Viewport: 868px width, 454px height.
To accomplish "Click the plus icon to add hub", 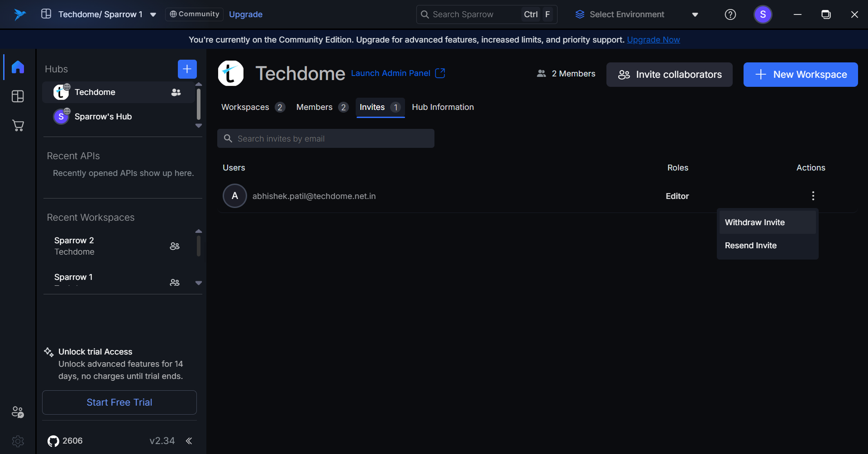I will pos(187,69).
